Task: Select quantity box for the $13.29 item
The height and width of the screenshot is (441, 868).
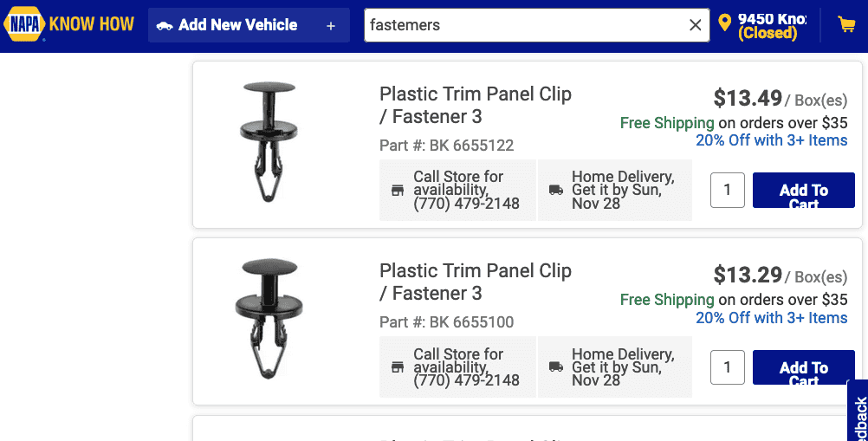Action: 728,367
